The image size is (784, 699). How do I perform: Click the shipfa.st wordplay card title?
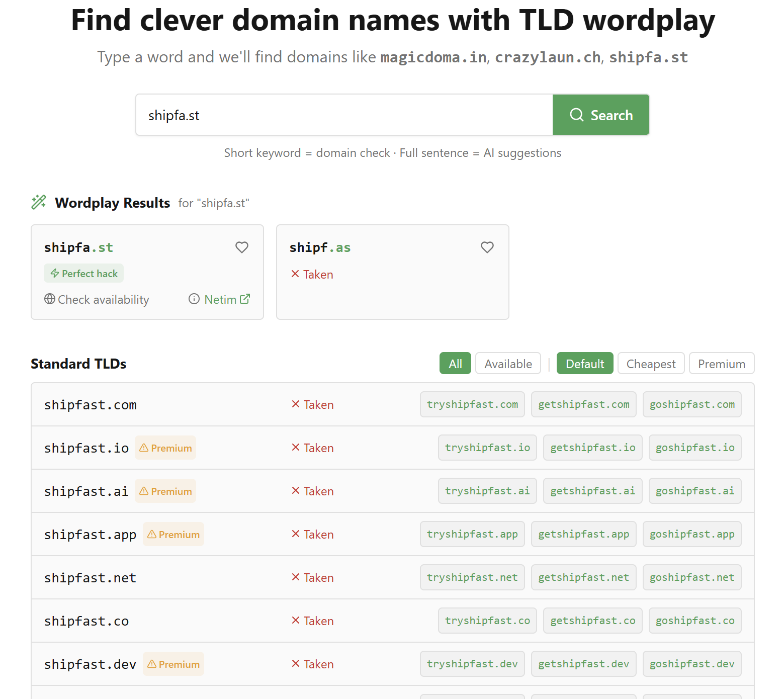78,247
